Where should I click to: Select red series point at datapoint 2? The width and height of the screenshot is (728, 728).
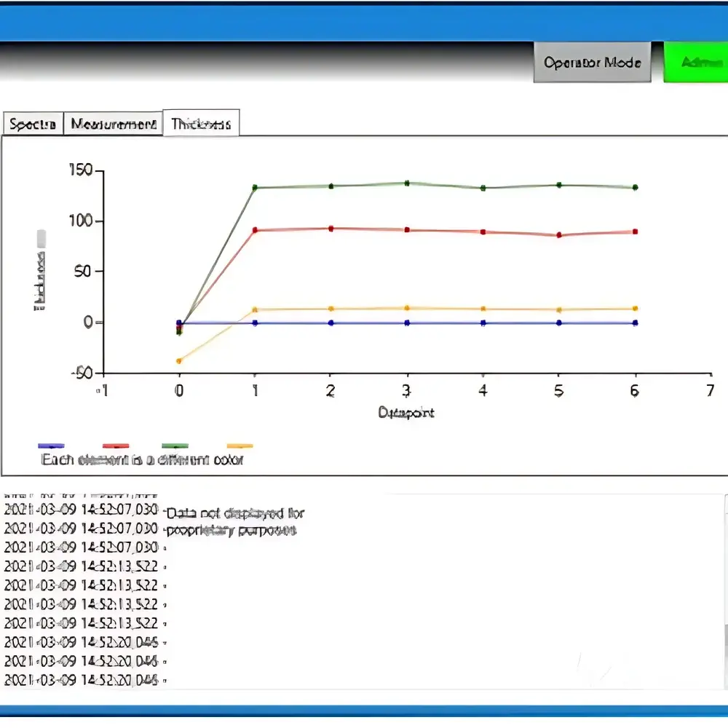(331, 229)
